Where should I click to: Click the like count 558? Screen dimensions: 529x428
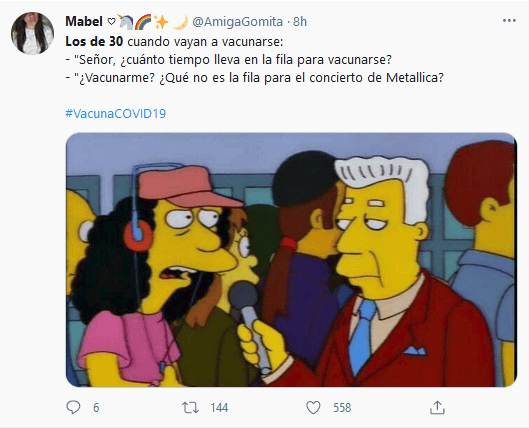point(342,408)
